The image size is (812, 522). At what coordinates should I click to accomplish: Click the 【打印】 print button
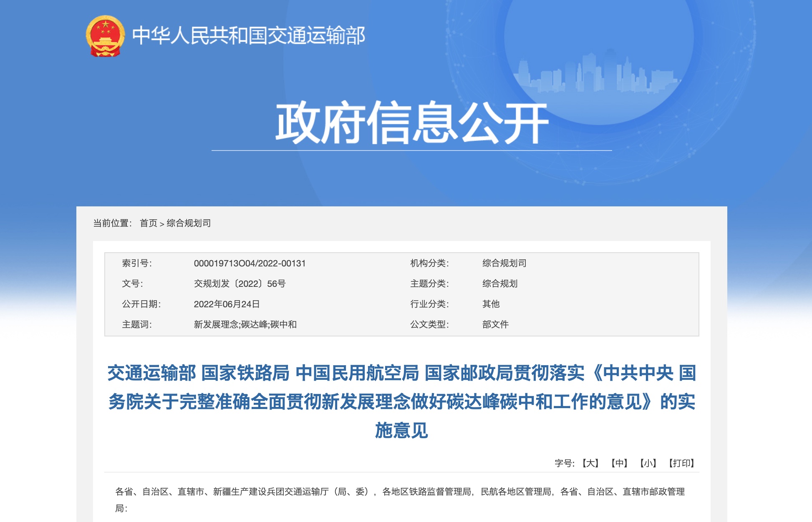click(681, 463)
